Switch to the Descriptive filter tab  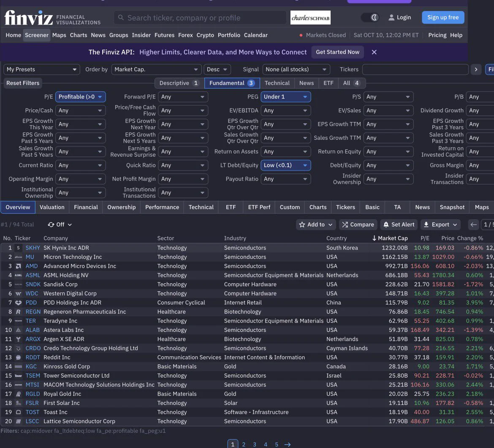click(179, 83)
